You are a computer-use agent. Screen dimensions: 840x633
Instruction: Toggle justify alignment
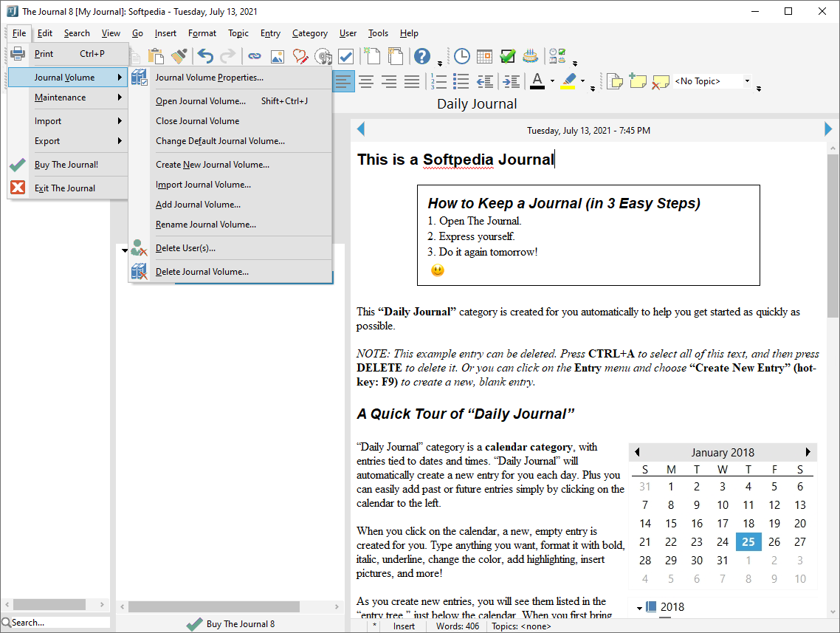coord(412,81)
